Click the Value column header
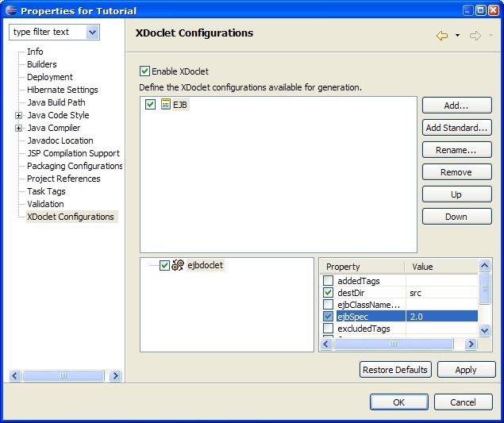 pyautogui.click(x=441, y=267)
